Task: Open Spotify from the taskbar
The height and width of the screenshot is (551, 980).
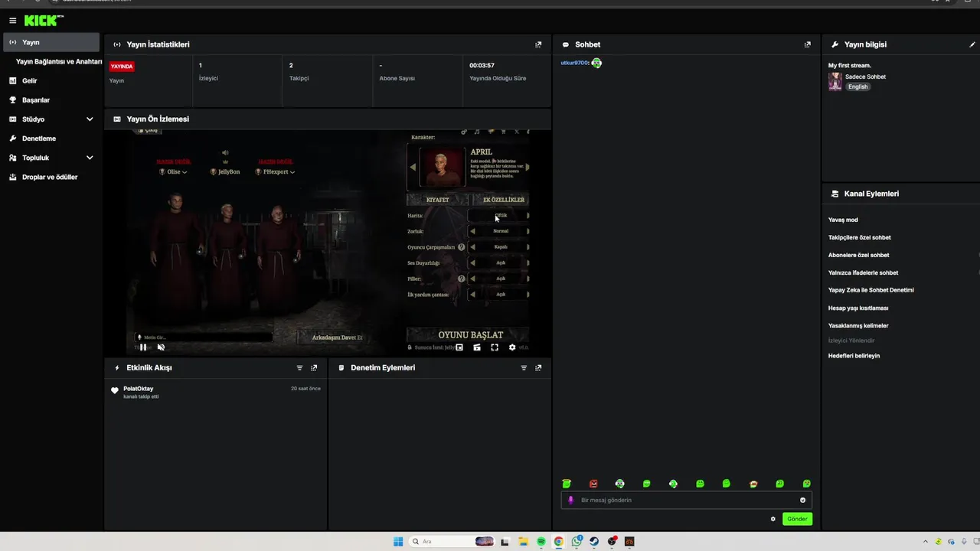Action: pyautogui.click(x=541, y=542)
